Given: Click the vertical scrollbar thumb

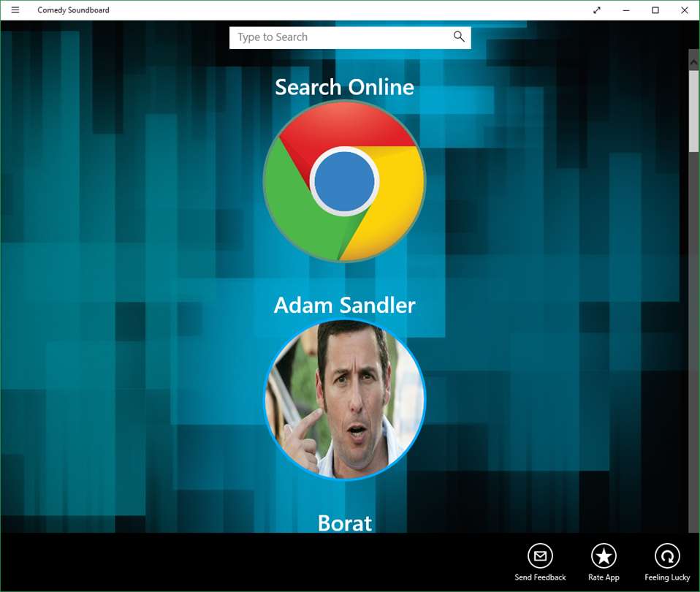Looking at the screenshot, I should tap(693, 111).
